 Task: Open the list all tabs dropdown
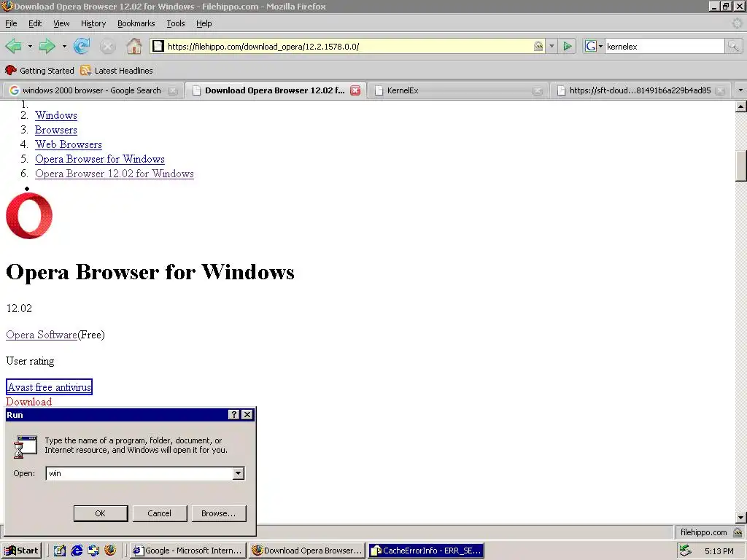(740, 90)
